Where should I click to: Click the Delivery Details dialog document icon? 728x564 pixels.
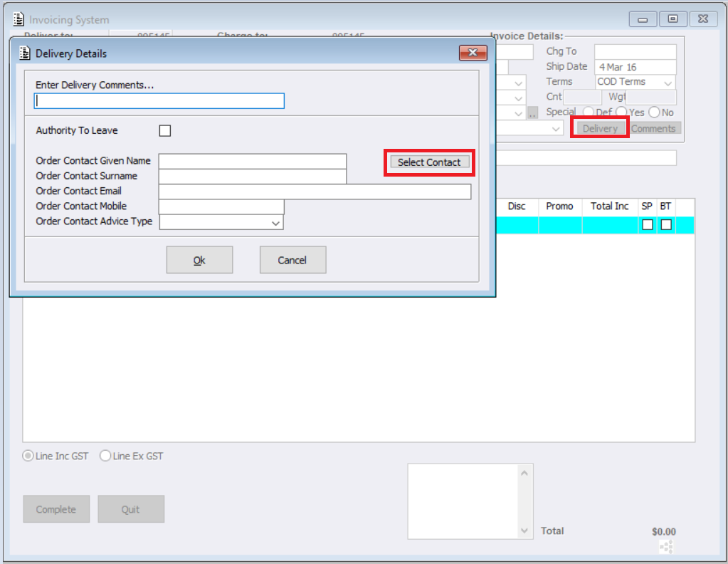point(24,53)
